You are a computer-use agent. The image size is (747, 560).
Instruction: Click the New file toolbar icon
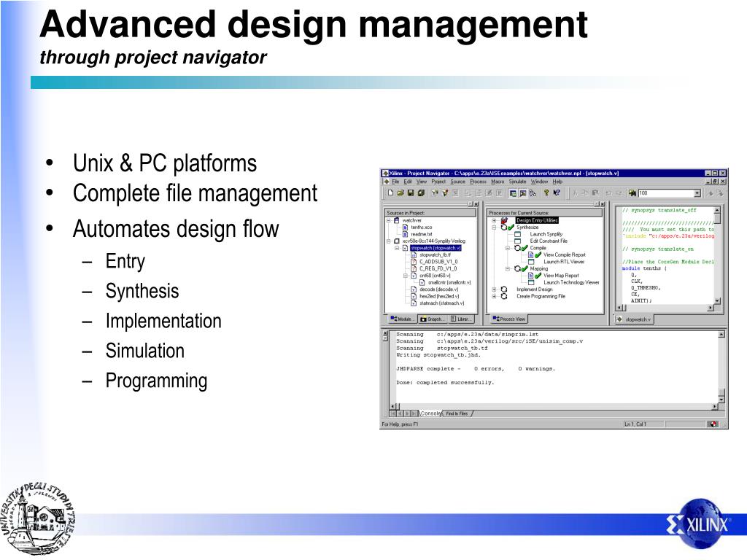[391, 192]
